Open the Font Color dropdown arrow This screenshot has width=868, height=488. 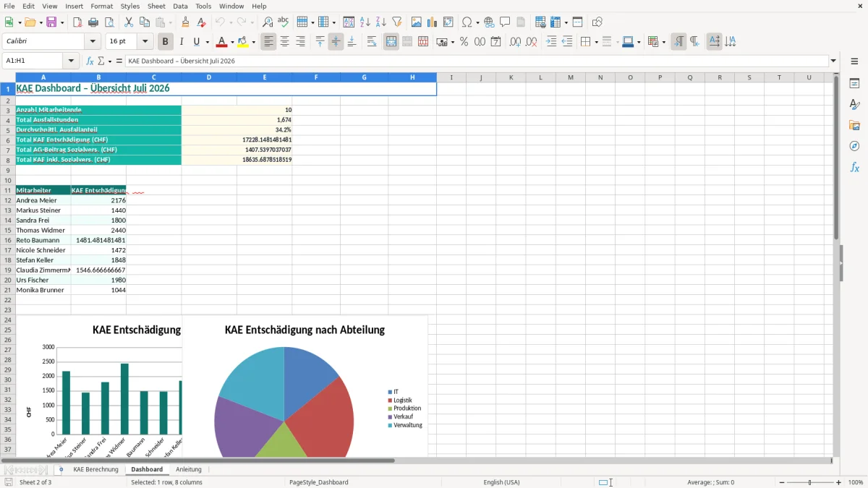232,42
